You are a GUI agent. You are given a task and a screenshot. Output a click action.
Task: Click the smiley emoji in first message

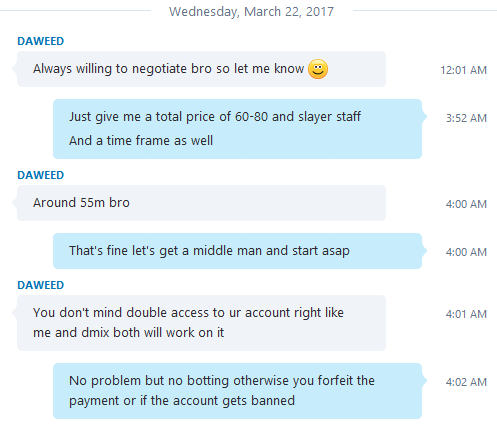click(318, 69)
